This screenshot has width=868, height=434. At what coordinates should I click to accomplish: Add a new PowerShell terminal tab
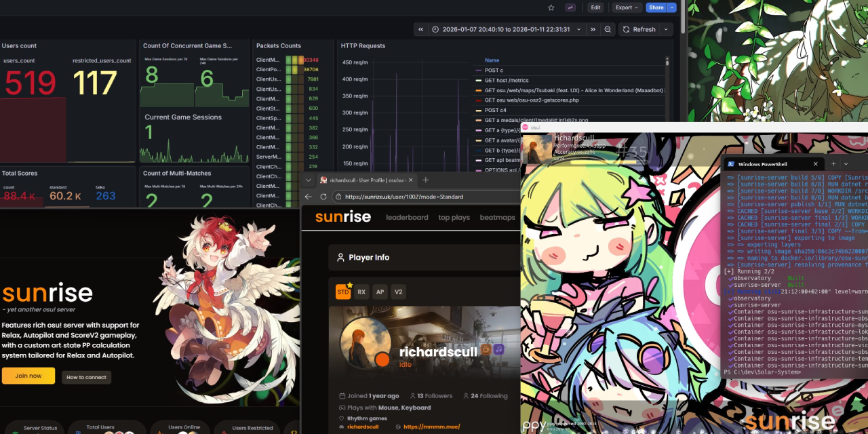pyautogui.click(x=834, y=164)
